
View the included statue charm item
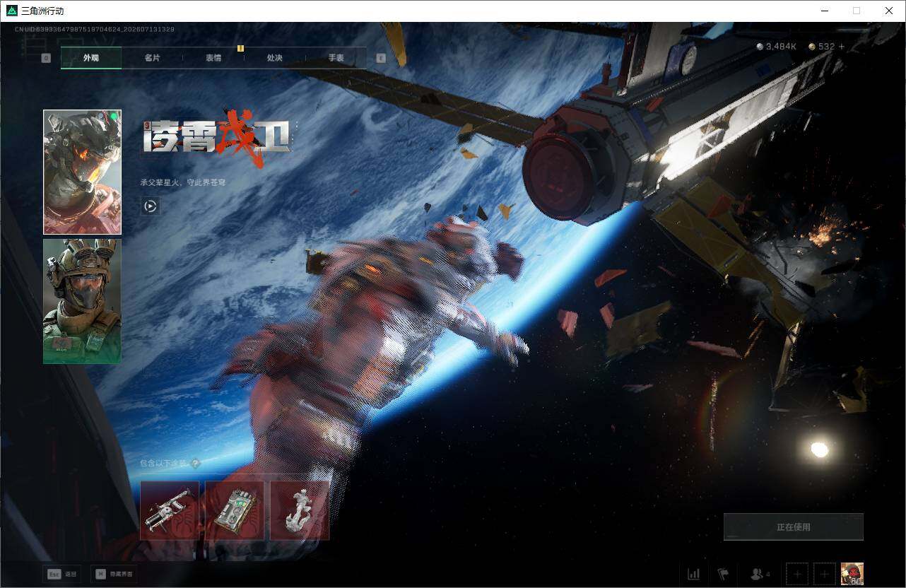point(300,510)
